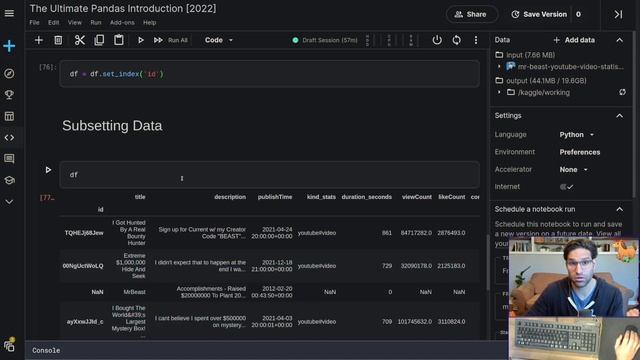Open the Accelerator None dropdown
The height and width of the screenshot is (360, 640).
coord(573,169)
